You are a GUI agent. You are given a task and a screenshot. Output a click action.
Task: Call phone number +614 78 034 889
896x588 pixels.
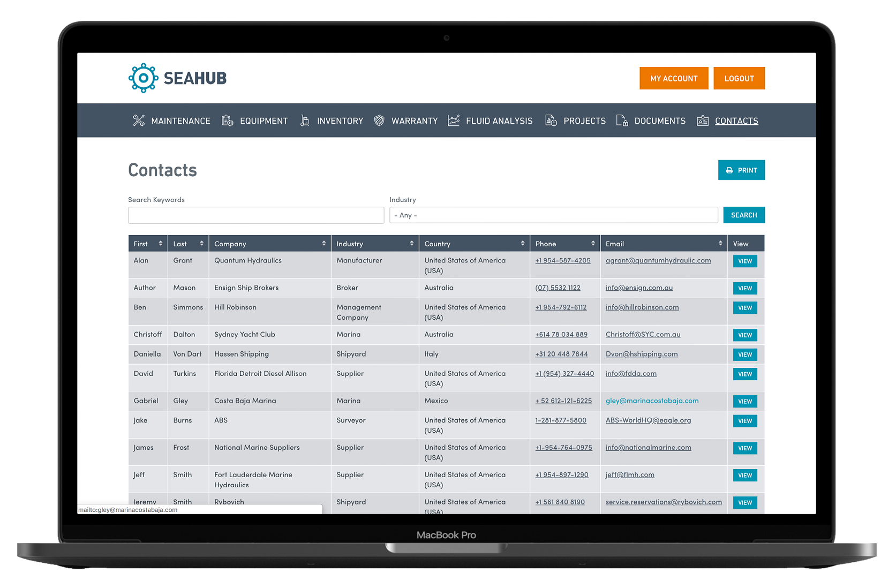click(x=561, y=334)
